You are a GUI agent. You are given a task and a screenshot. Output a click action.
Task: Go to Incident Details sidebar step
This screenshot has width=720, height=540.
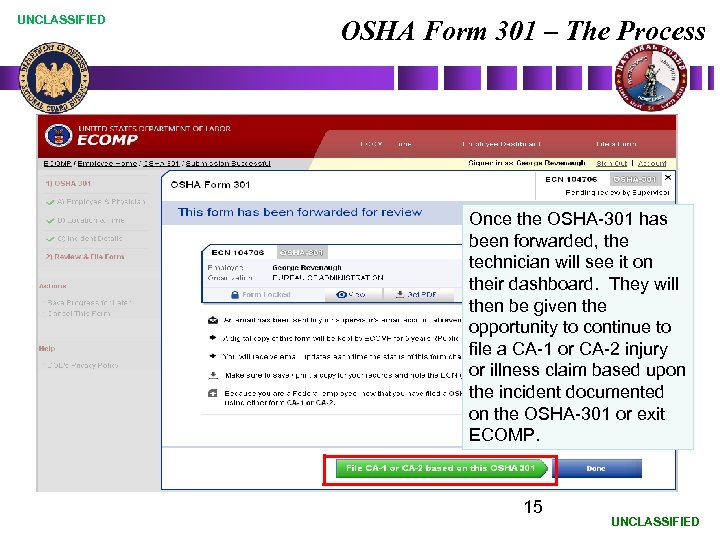click(90, 238)
